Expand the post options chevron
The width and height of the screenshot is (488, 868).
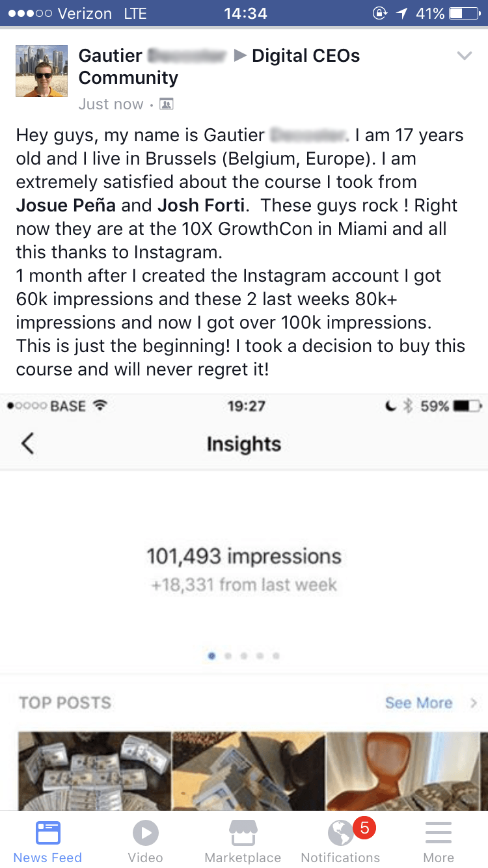[x=464, y=56]
